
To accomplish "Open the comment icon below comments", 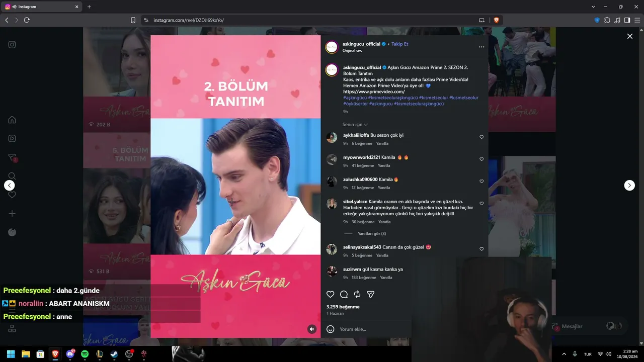I will (x=344, y=294).
